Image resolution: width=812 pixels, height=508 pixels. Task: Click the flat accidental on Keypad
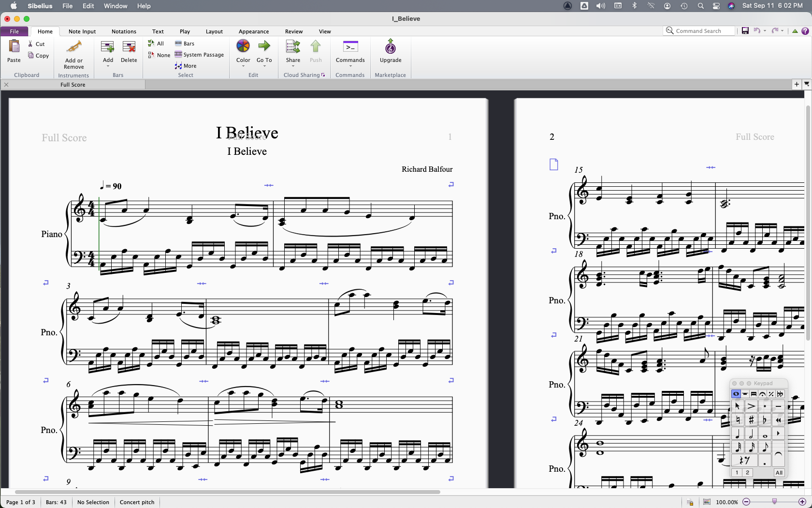765,419
